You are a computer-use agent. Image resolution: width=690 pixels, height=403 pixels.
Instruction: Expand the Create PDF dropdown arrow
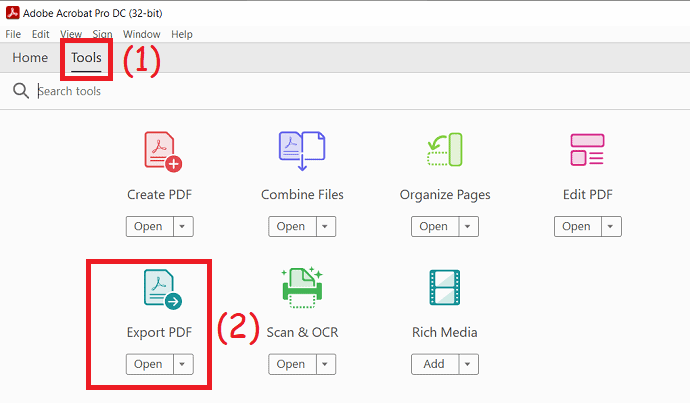click(x=183, y=227)
